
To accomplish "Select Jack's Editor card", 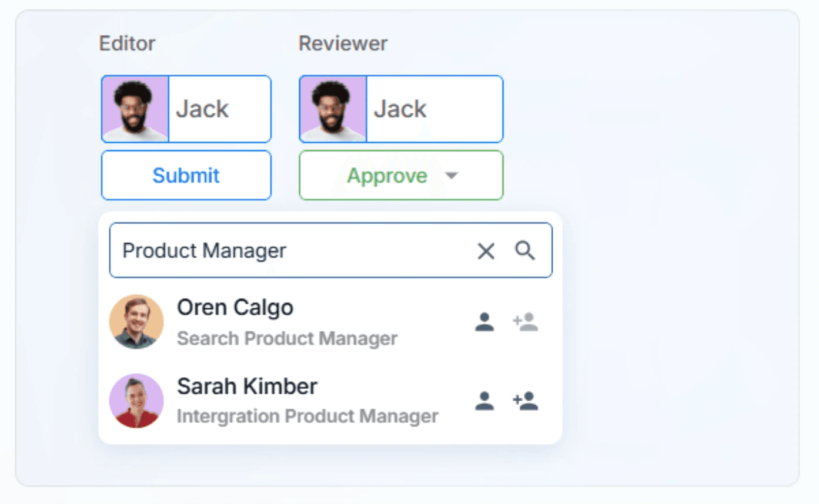I will point(186,109).
